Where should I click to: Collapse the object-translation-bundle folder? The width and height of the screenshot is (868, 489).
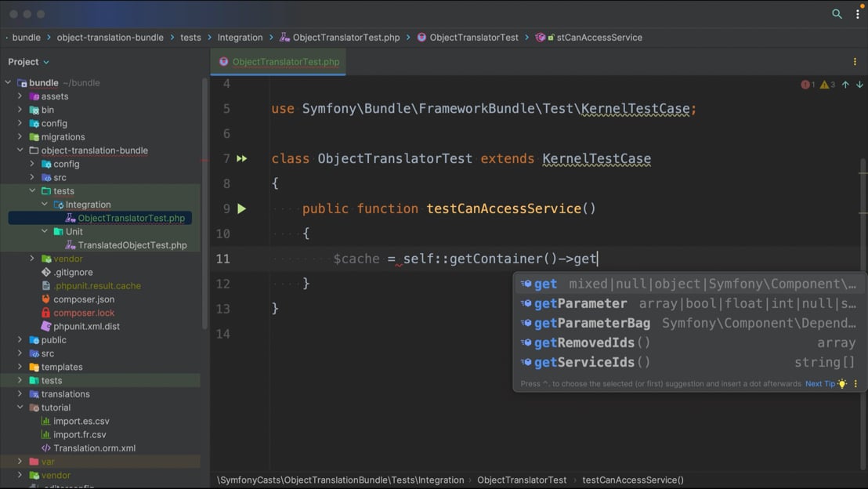(x=20, y=150)
